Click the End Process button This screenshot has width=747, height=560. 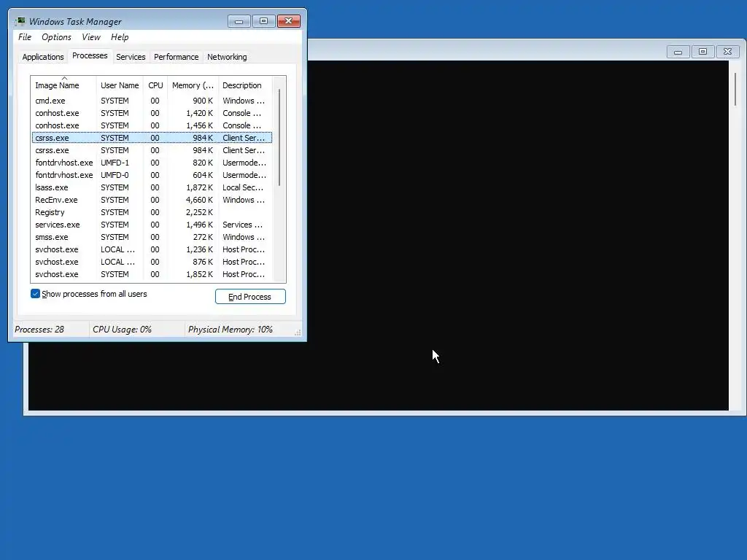coord(251,297)
